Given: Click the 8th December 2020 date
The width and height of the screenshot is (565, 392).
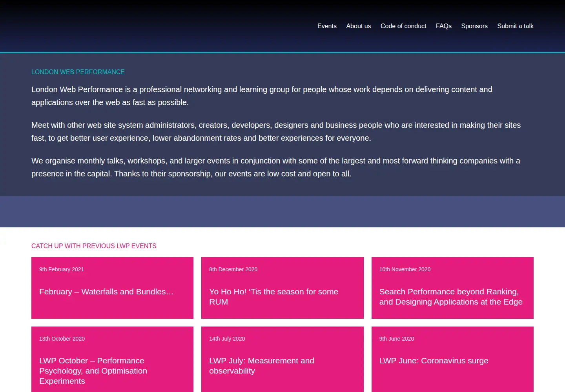Looking at the screenshot, I should pyautogui.click(x=233, y=269).
